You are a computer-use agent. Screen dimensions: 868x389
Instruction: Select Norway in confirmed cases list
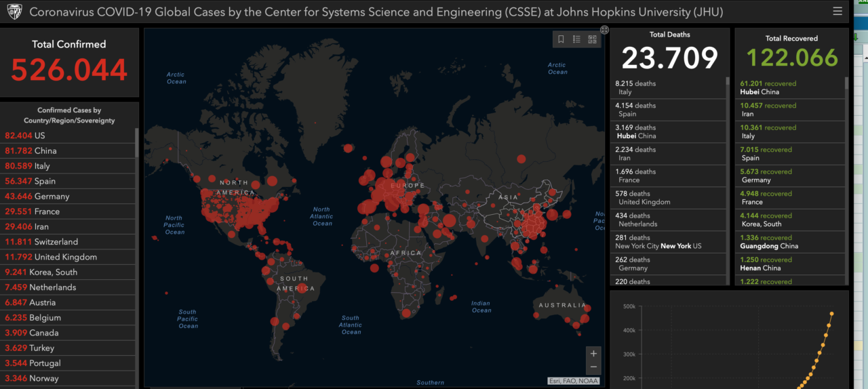(x=68, y=378)
